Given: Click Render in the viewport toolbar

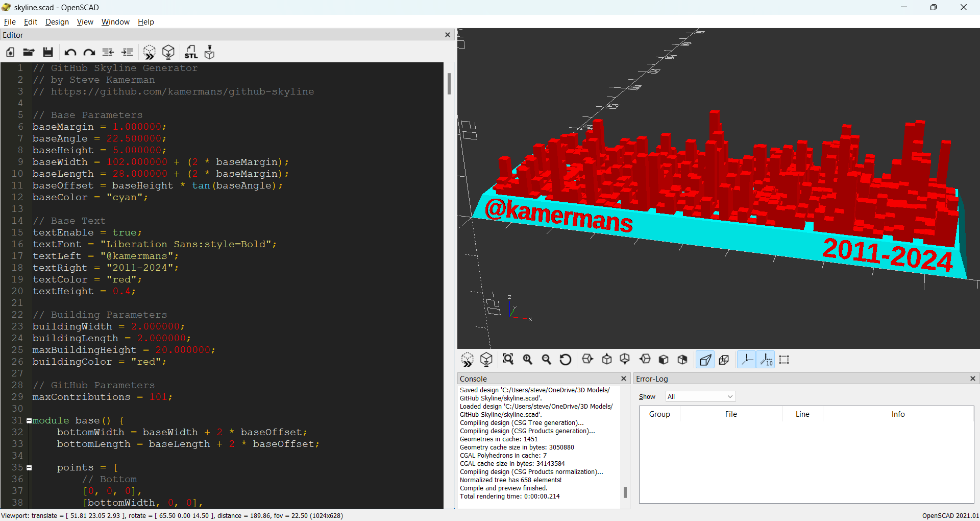Looking at the screenshot, I should [x=486, y=360].
